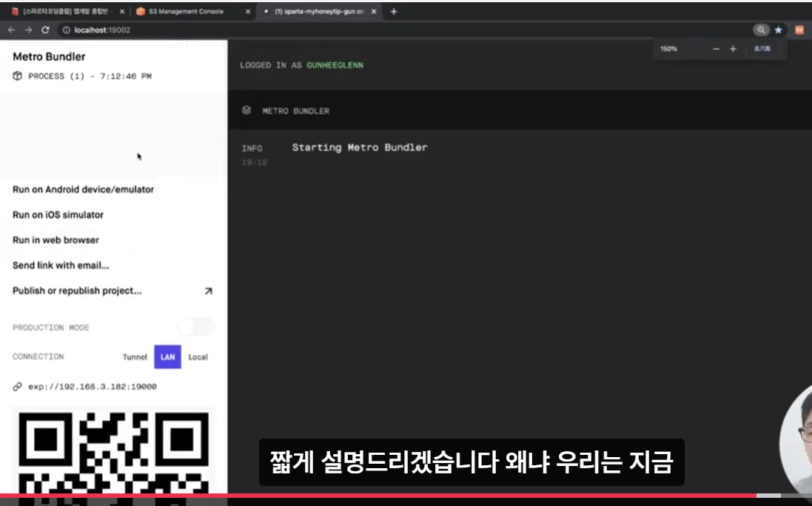Image resolution: width=812 pixels, height=506 pixels.
Task: Close the 스파르타코딩클럽 tab
Action: pos(122,11)
